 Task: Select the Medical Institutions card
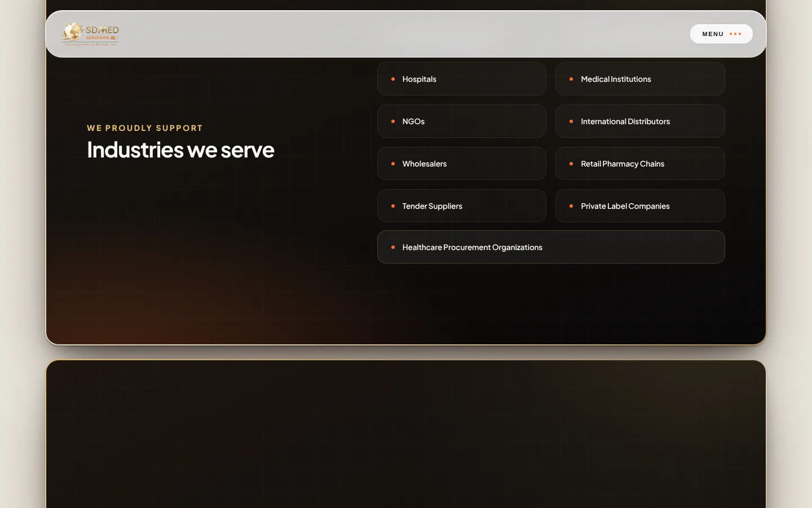coord(640,79)
